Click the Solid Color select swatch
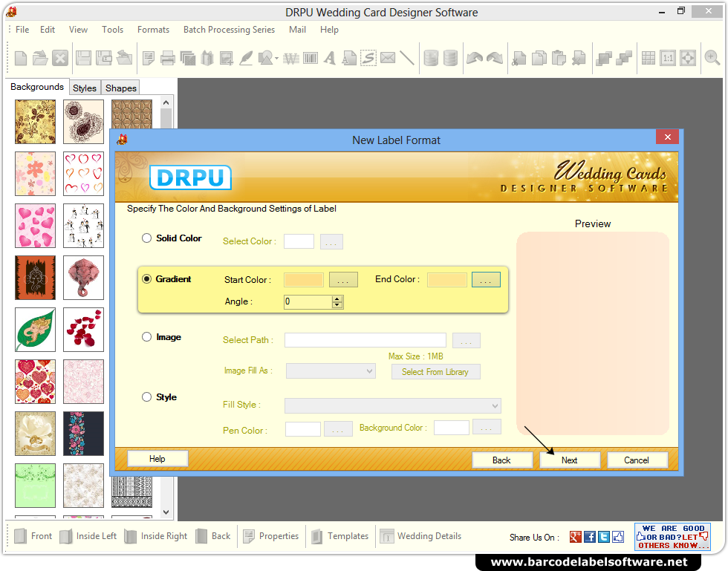 [299, 241]
